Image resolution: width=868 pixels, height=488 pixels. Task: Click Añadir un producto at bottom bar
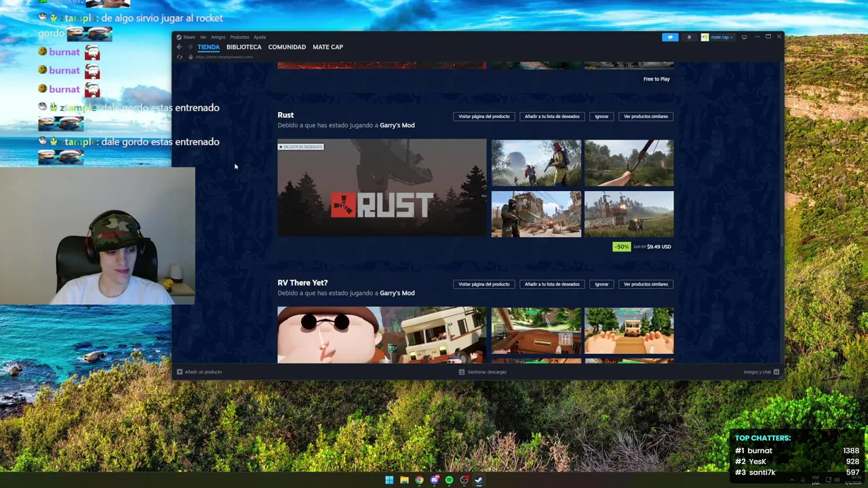click(x=199, y=372)
